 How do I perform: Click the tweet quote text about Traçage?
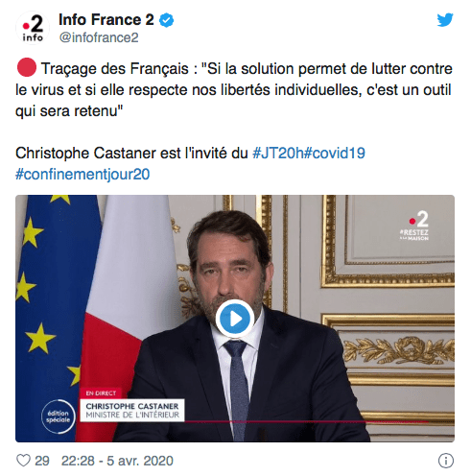pyautogui.click(x=234, y=90)
